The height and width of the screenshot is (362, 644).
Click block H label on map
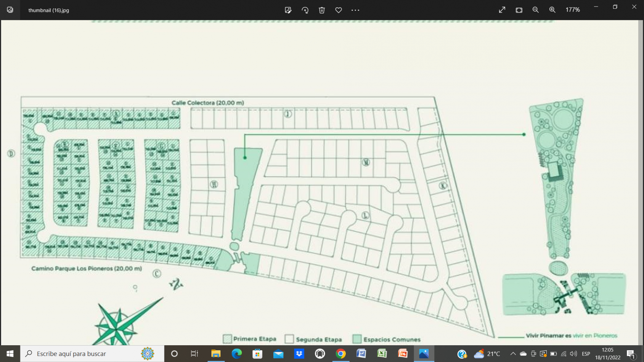click(x=214, y=184)
